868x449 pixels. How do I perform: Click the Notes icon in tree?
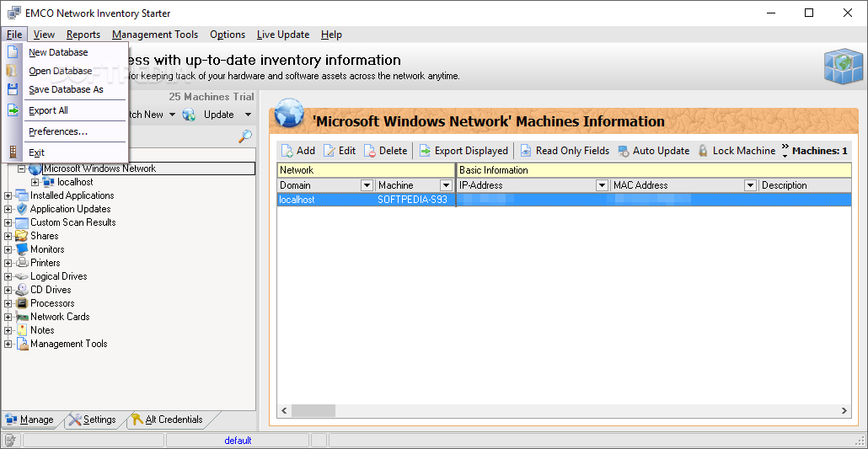[x=22, y=330]
